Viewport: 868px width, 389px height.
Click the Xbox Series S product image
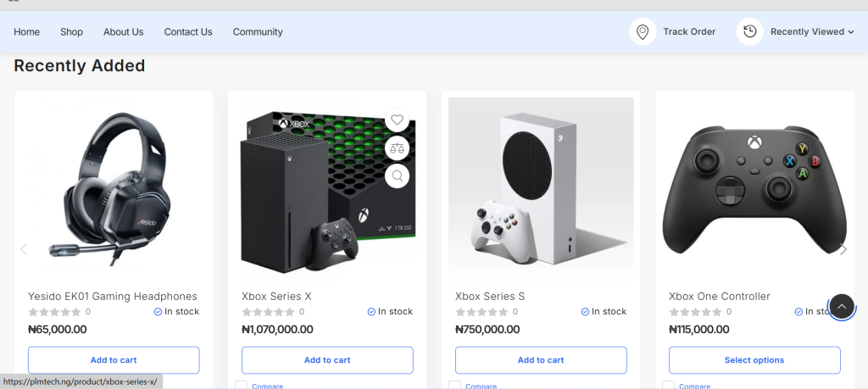coord(541,188)
